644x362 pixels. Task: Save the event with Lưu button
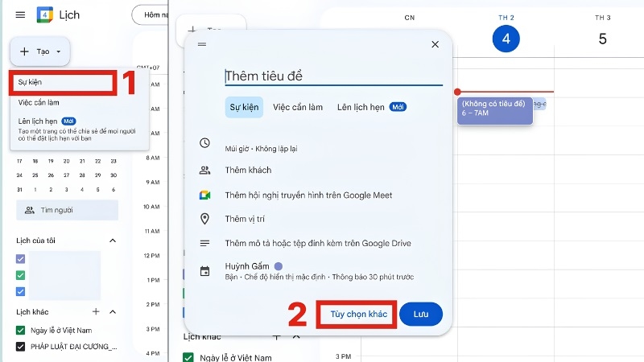(x=421, y=314)
